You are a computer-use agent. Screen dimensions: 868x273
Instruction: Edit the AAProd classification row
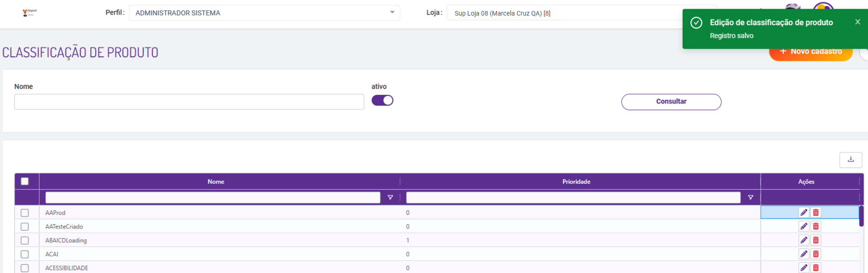click(x=803, y=213)
